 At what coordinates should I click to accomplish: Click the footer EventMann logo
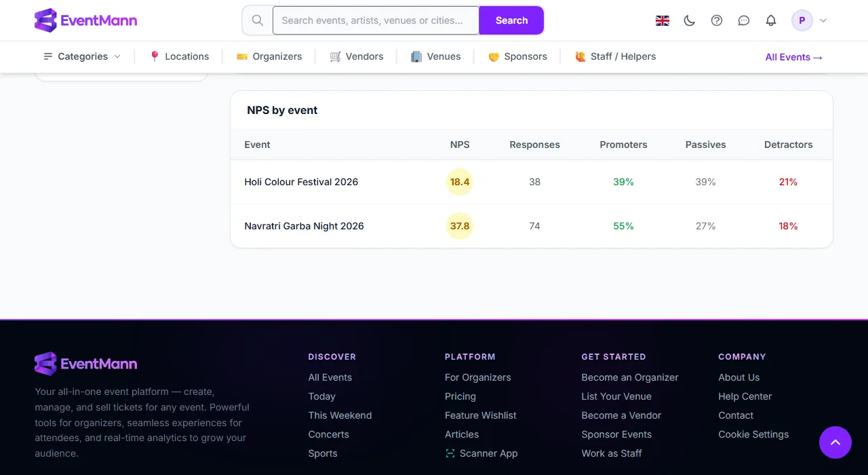(85, 364)
